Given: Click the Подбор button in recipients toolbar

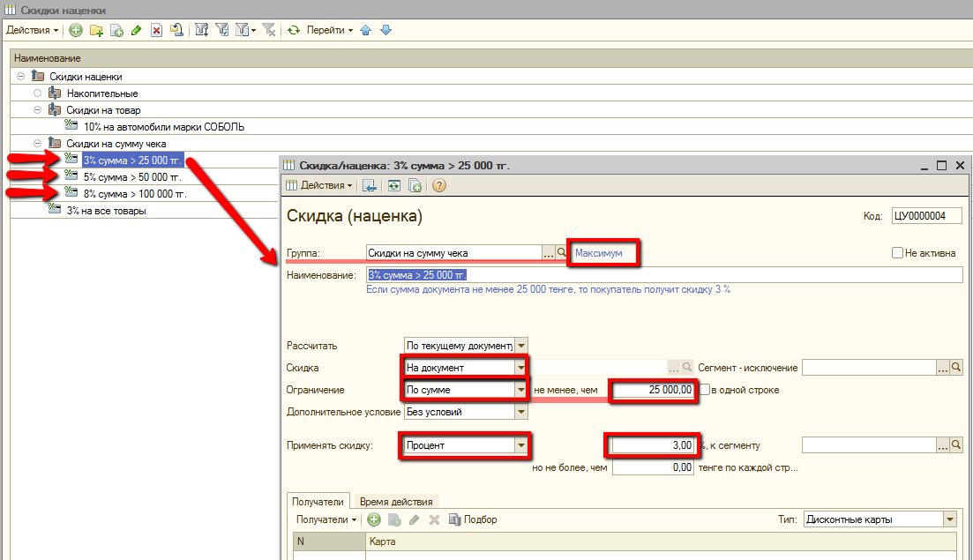Looking at the screenshot, I should pos(473,519).
